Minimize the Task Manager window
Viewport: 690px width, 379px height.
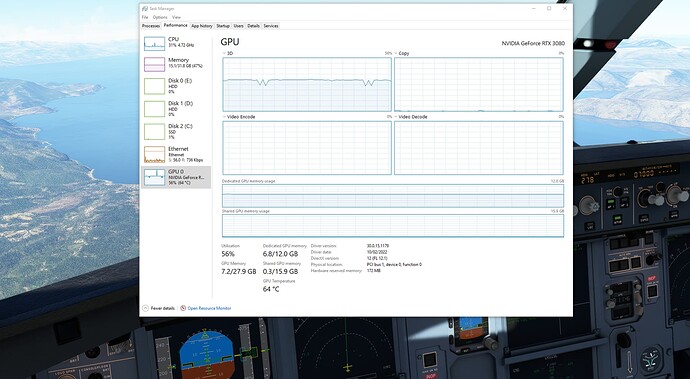click(x=534, y=8)
